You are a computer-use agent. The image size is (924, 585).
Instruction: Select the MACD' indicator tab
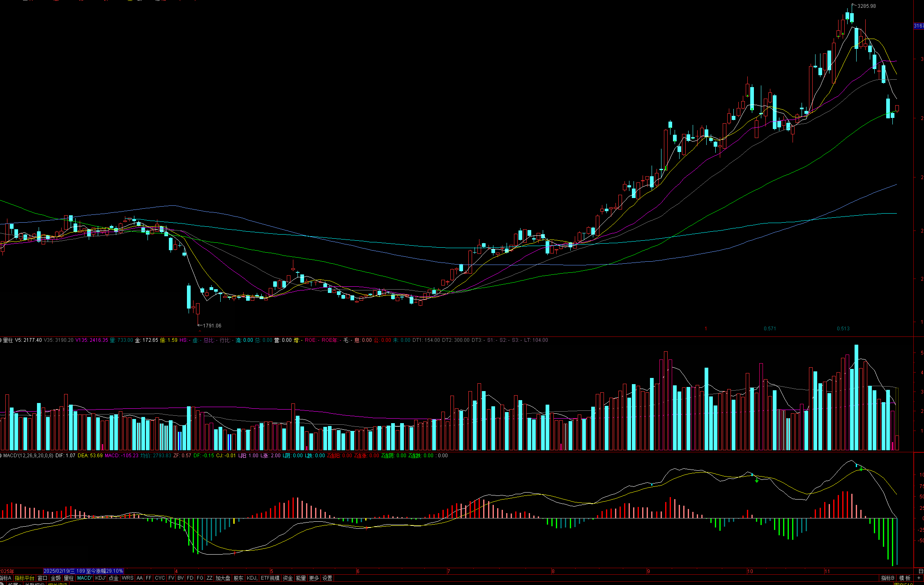(84, 578)
